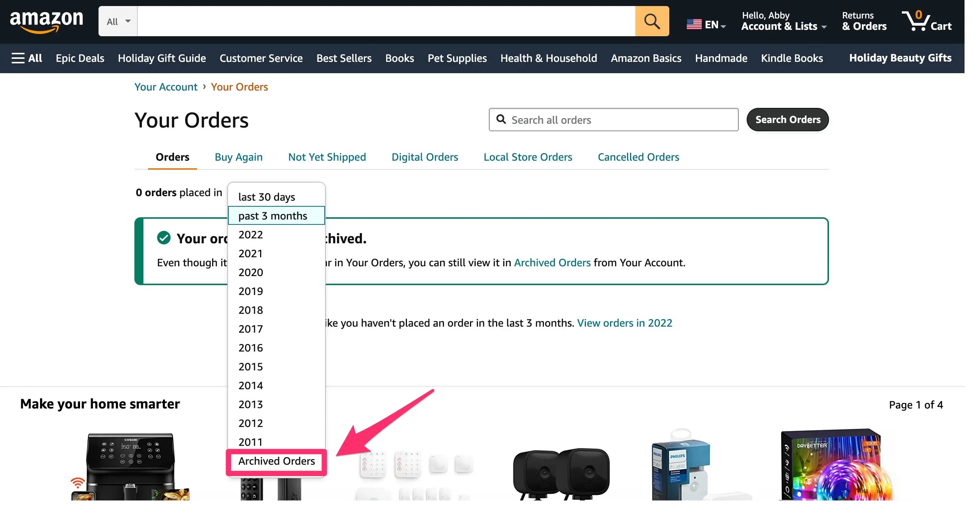Viewport: 980px width, 516px height.
Task: Open the Cancelled Orders tab
Action: click(x=638, y=157)
